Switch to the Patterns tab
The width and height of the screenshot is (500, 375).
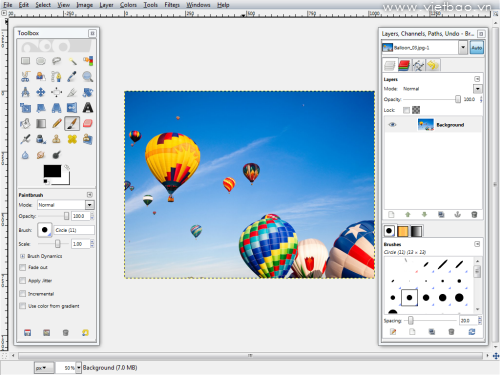403,231
